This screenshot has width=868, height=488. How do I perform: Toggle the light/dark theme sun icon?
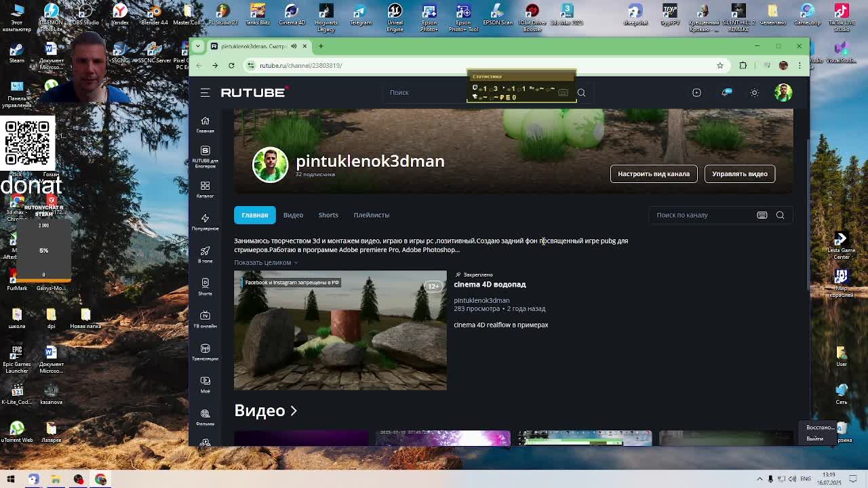754,93
